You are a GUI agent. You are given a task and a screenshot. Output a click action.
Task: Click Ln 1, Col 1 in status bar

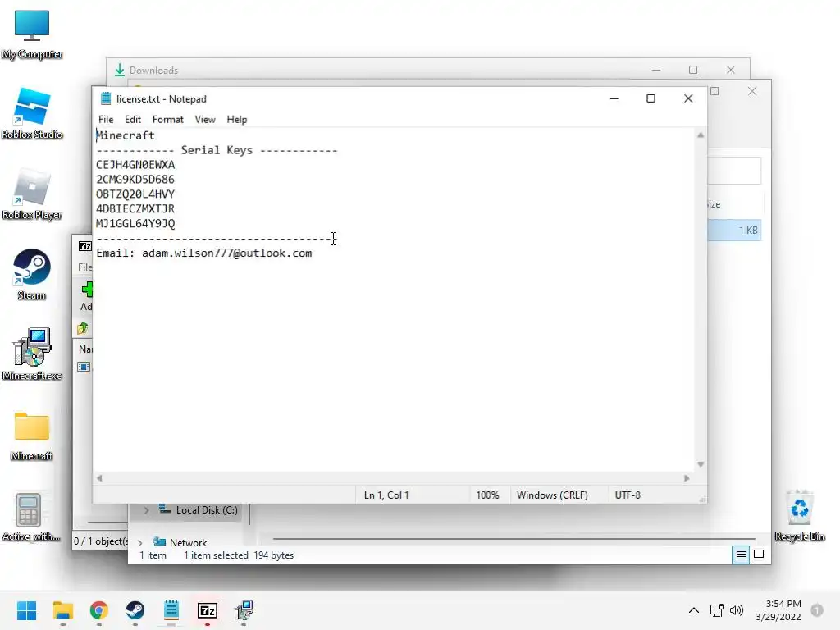386,495
